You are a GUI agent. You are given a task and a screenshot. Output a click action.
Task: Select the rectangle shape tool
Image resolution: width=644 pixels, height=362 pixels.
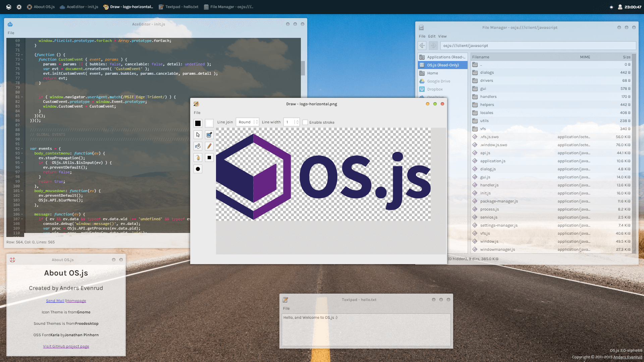click(209, 158)
